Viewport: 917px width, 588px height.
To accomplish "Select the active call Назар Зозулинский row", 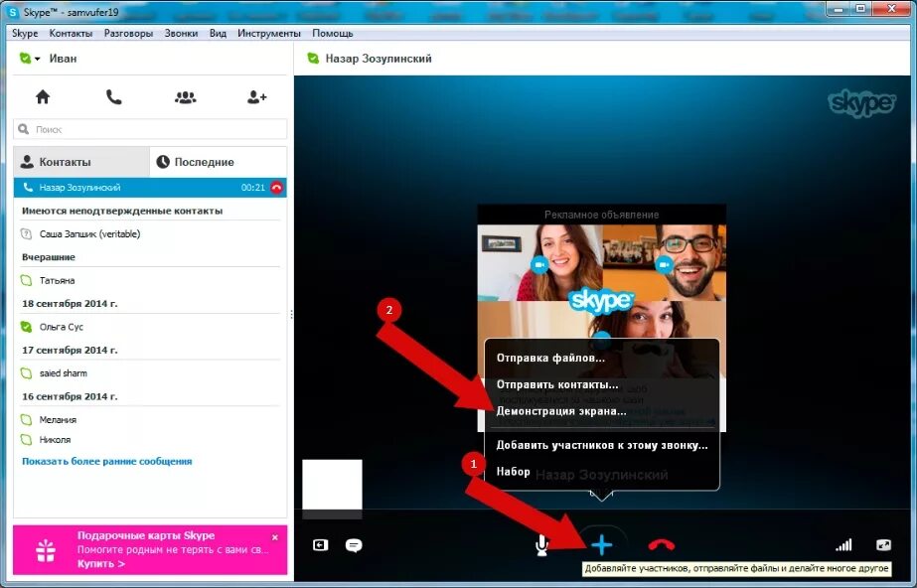I will click(150, 188).
